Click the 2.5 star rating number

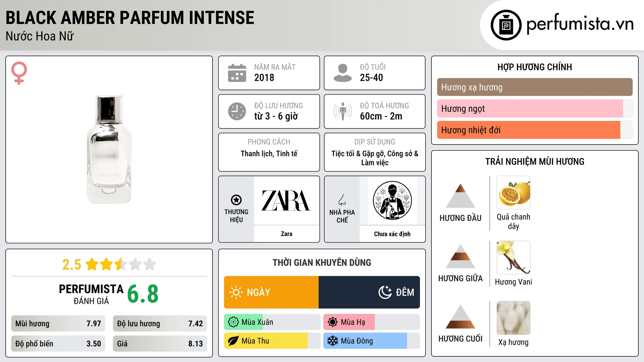click(72, 265)
